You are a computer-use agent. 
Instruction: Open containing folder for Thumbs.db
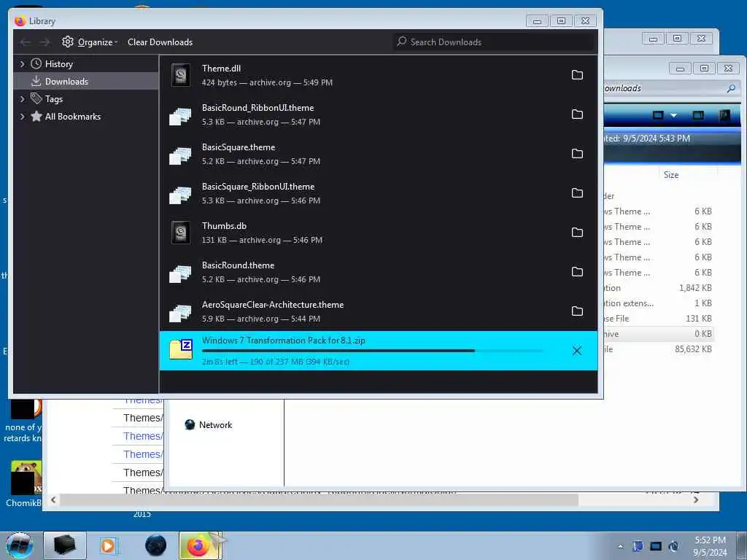(577, 233)
